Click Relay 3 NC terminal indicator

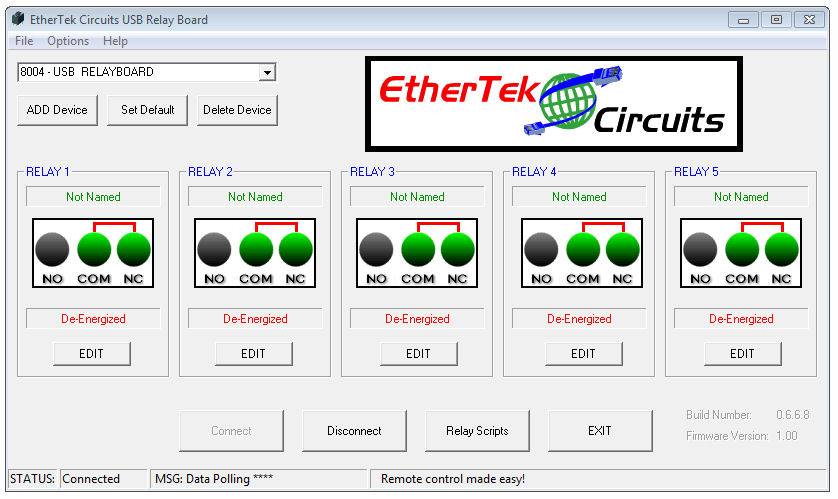[458, 249]
